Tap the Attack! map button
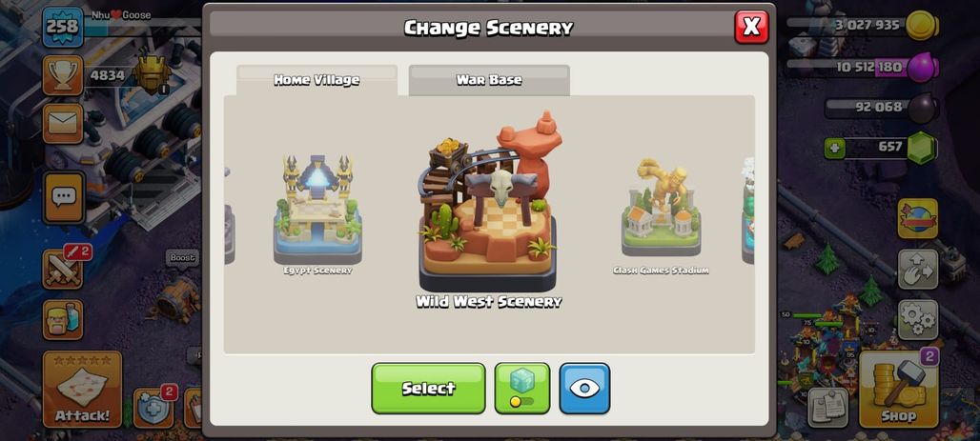Image resolution: width=980 pixels, height=441 pixels. (x=82, y=389)
